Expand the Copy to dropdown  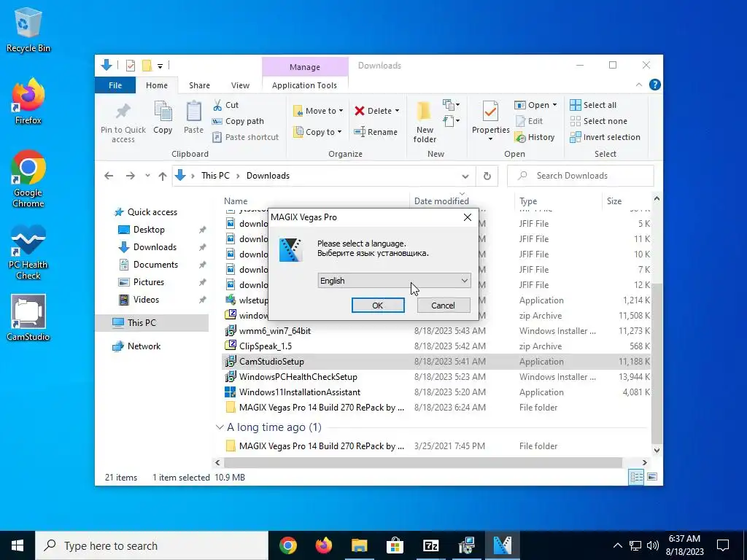pos(340,132)
